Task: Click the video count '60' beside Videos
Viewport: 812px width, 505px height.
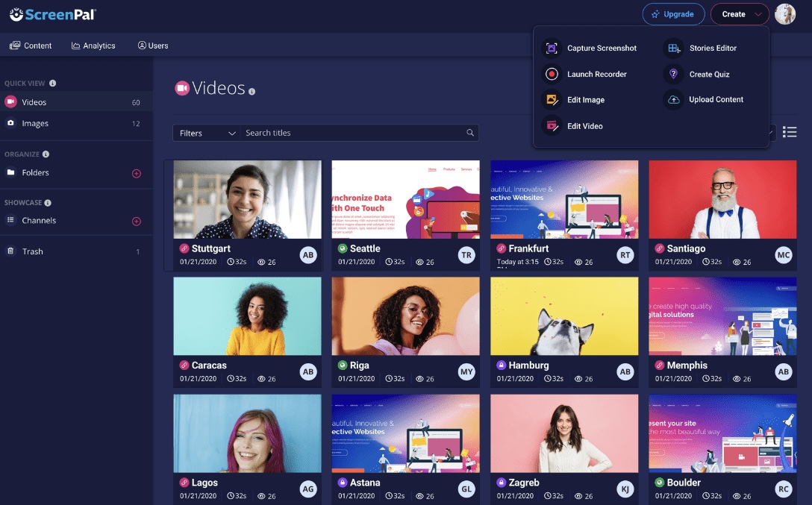Action: [x=136, y=102]
